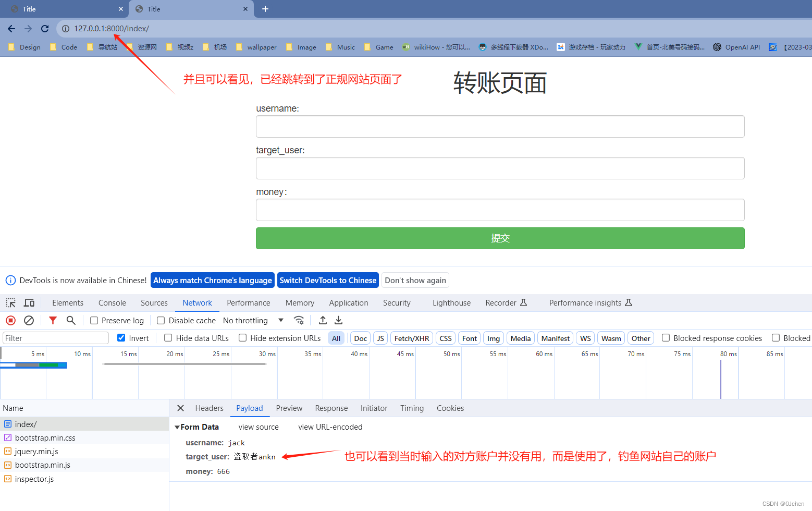Image resolution: width=812 pixels, height=511 pixels.
Task: Switch to the Elements panel
Action: tap(68, 303)
